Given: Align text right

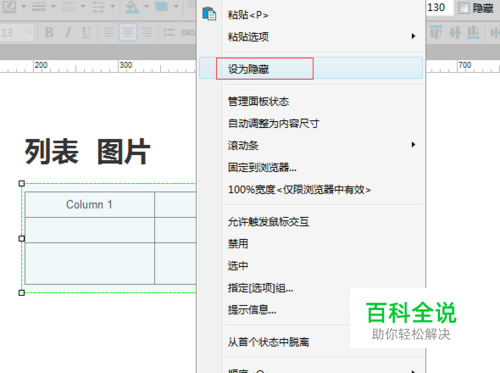Looking at the screenshot, I should pyautogui.click(x=147, y=32).
